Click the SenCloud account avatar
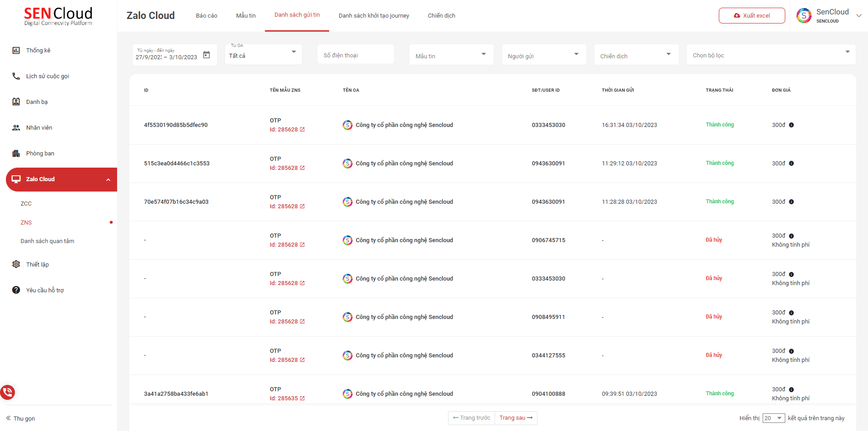This screenshot has height=431, width=868. point(804,16)
